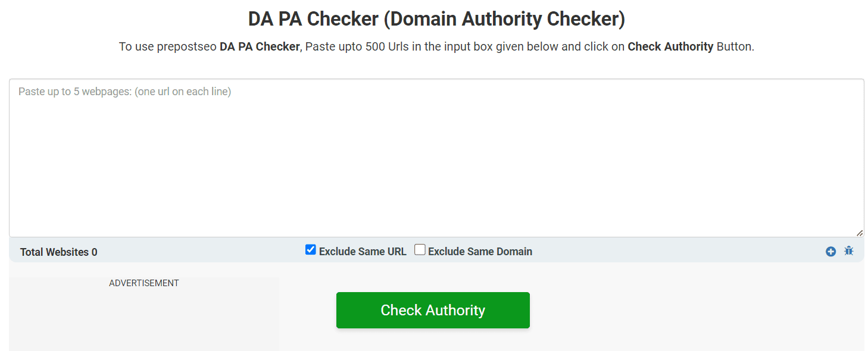This screenshot has height=351, width=868.
Task: Report an issue via the bug icon
Action: pyautogui.click(x=848, y=251)
